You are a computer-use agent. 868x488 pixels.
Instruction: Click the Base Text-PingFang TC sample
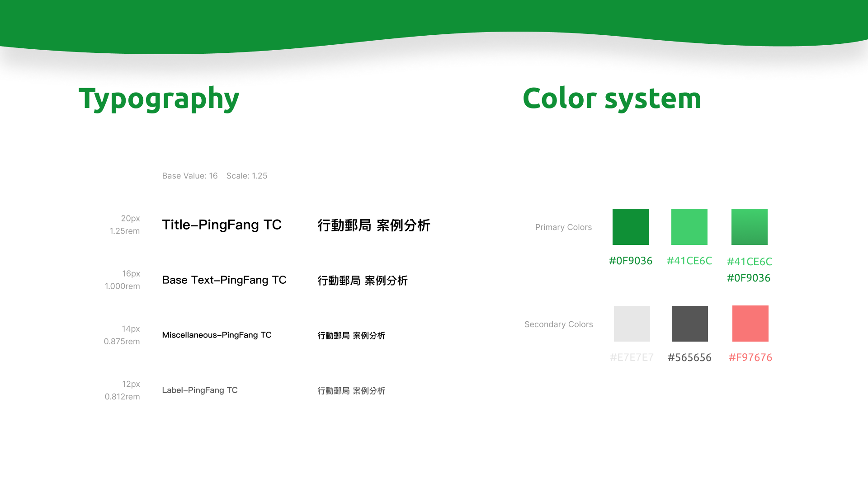(224, 280)
